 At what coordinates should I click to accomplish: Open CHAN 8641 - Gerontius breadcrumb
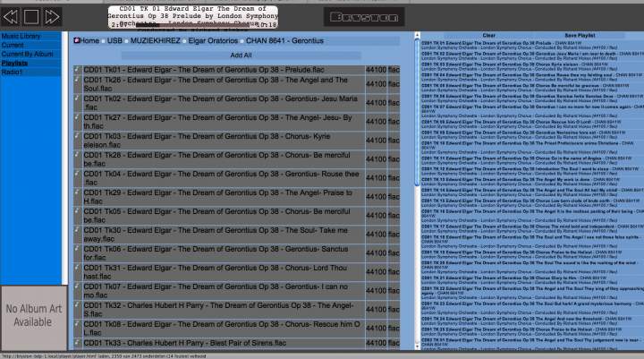click(x=284, y=40)
